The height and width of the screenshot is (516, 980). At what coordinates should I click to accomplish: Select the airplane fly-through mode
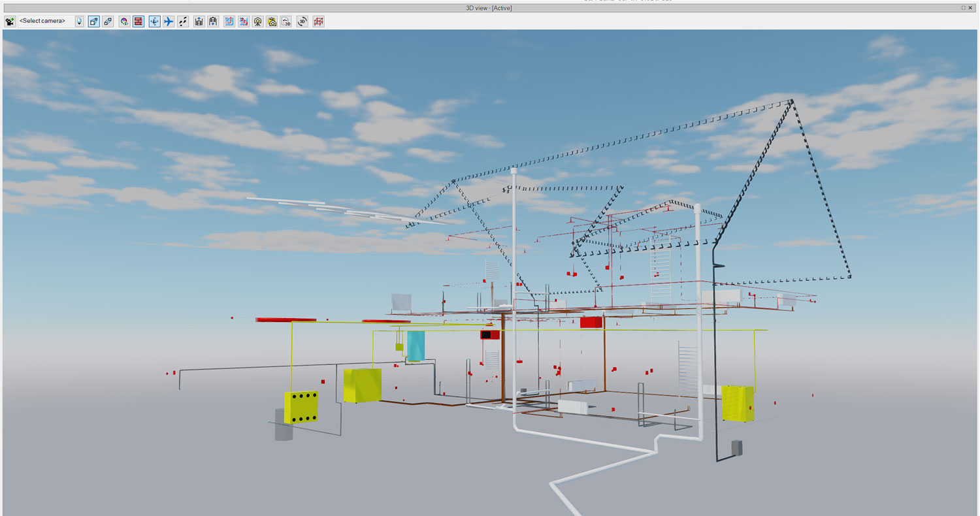pos(169,22)
